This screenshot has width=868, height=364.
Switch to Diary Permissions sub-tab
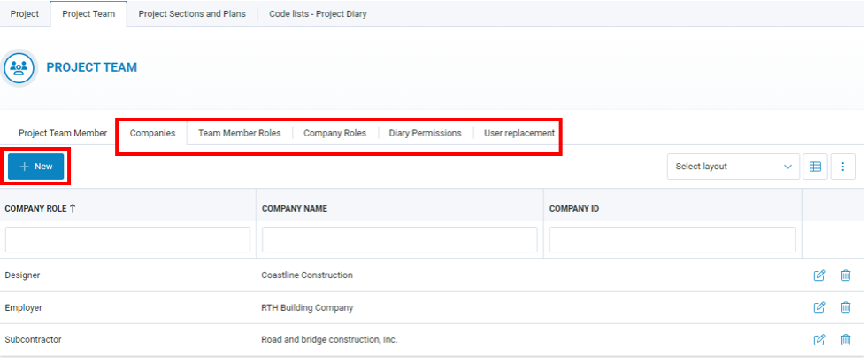pos(425,133)
